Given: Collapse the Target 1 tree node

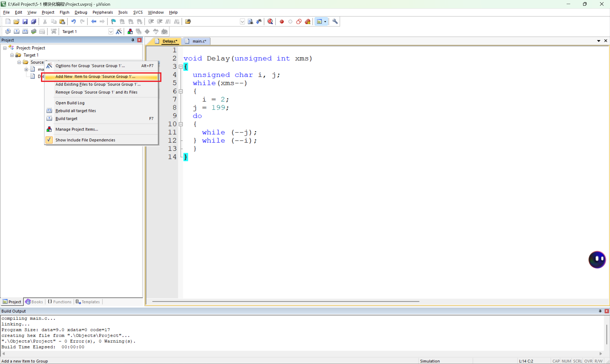Looking at the screenshot, I should pyautogui.click(x=12, y=55).
